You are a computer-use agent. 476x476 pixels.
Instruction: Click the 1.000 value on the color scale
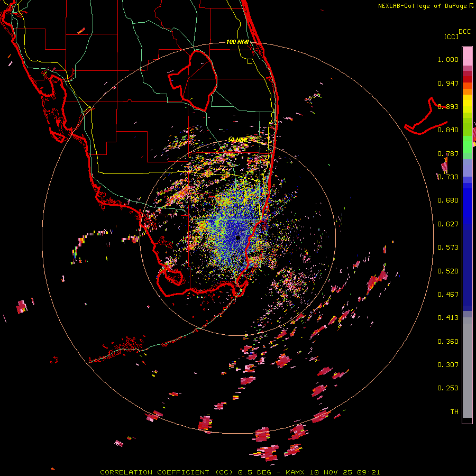448,59
